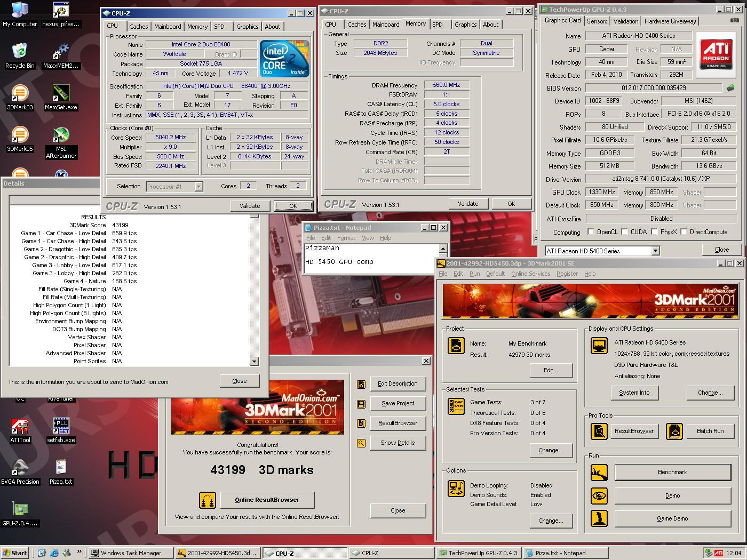Screen dimensions: 747x560
Task: Click ResultBrowser icon in score dialog
Action: tap(361, 423)
